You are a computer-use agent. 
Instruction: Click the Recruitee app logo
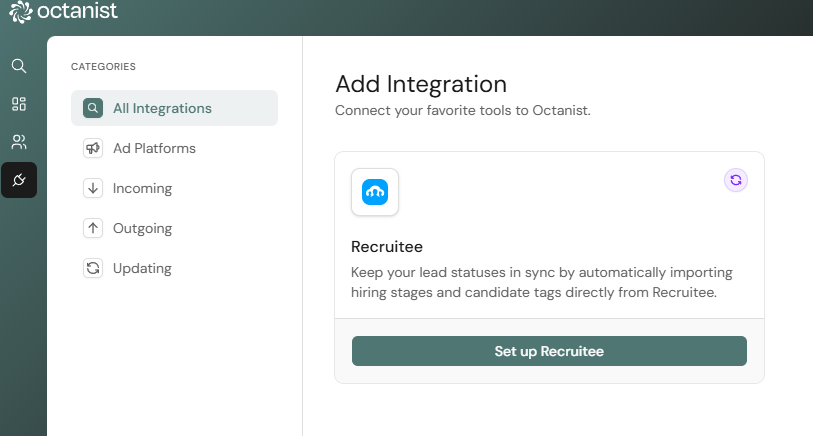coord(375,192)
